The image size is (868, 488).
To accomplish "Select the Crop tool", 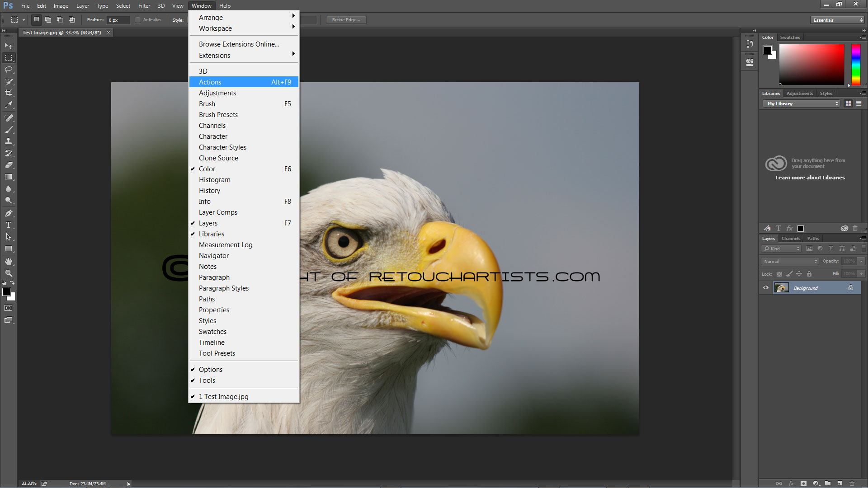I will pos(9,93).
